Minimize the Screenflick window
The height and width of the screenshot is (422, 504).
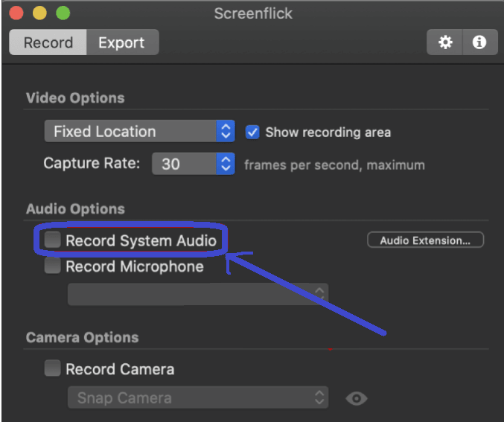[39, 13]
